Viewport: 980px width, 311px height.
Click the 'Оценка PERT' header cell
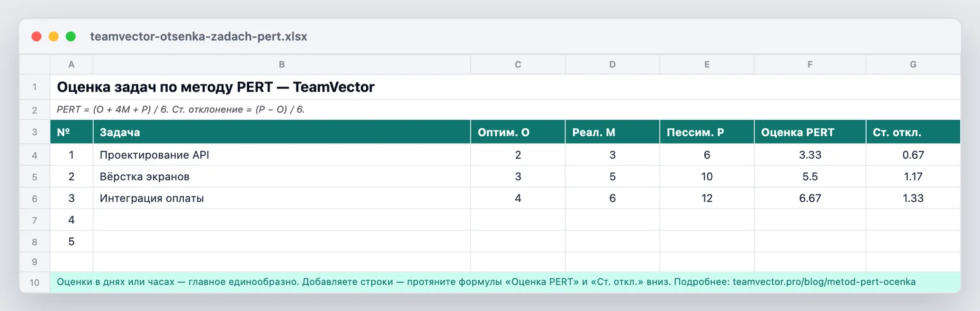[x=810, y=132]
